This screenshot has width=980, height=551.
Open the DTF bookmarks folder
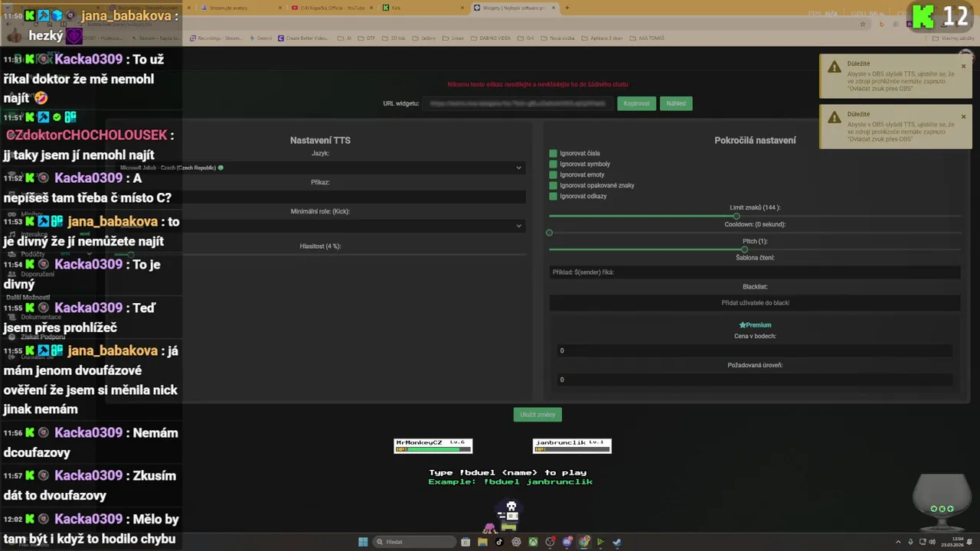tap(367, 37)
